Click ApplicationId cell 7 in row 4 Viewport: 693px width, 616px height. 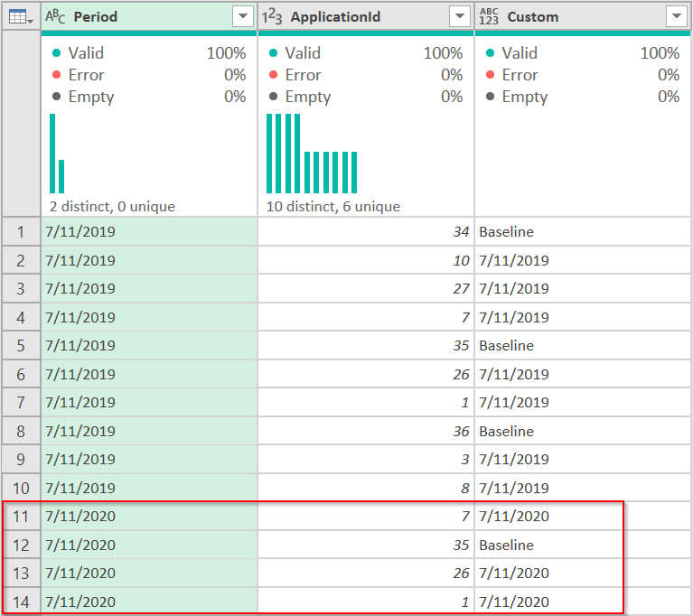click(366, 317)
